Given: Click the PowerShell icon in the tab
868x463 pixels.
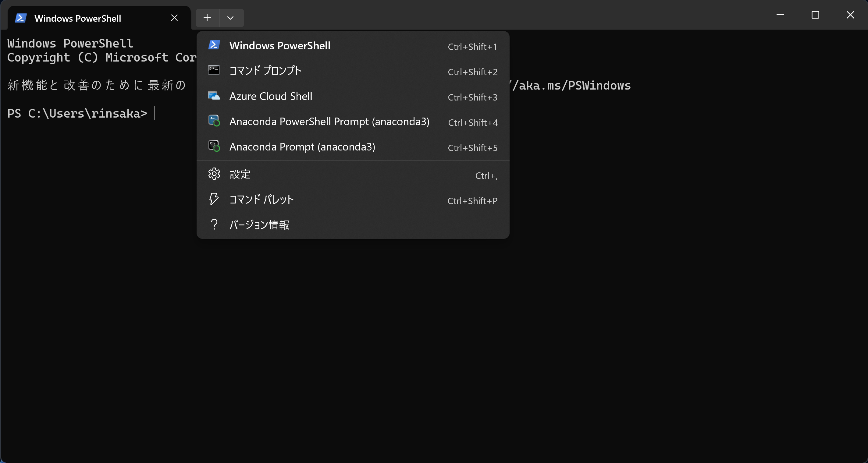Looking at the screenshot, I should 21,18.
